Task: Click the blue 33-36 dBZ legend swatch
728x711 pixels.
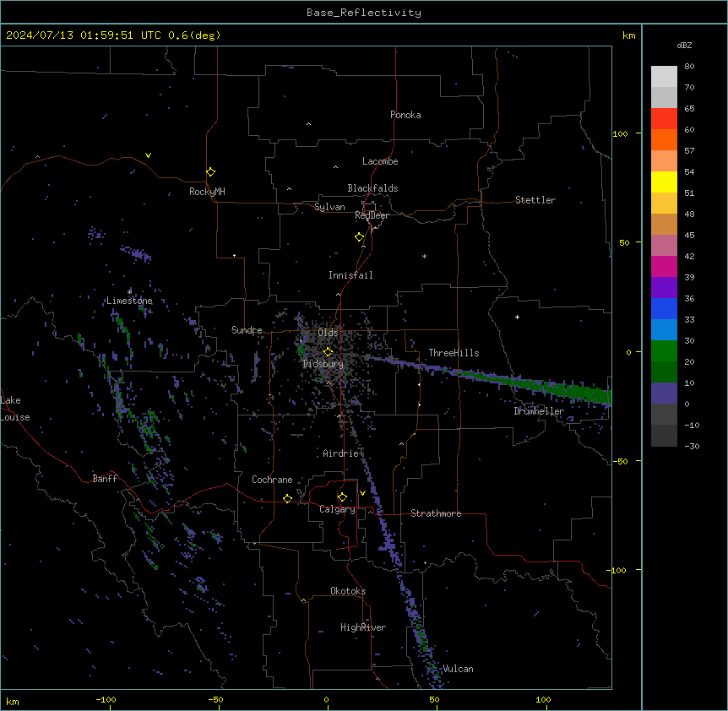Action: (x=664, y=308)
